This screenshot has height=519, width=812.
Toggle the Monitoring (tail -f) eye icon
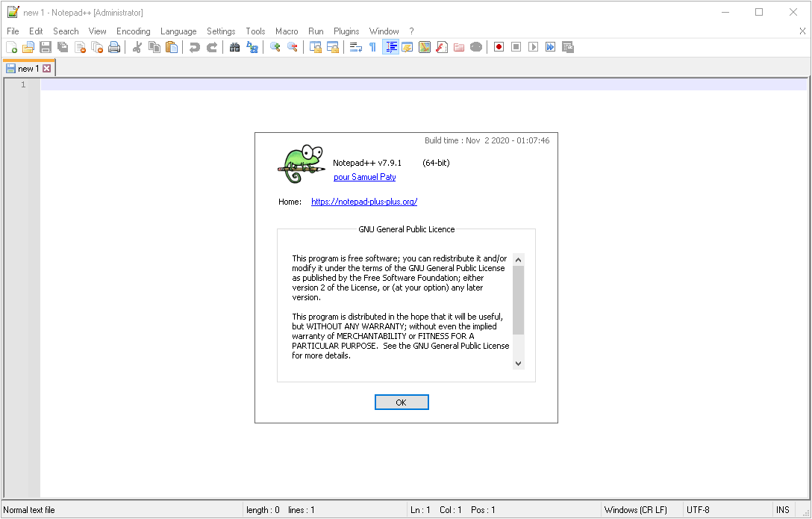coord(476,47)
